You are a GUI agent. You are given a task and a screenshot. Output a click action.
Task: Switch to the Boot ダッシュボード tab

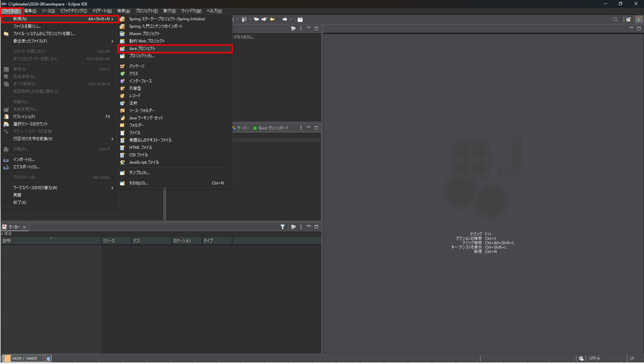click(271, 128)
